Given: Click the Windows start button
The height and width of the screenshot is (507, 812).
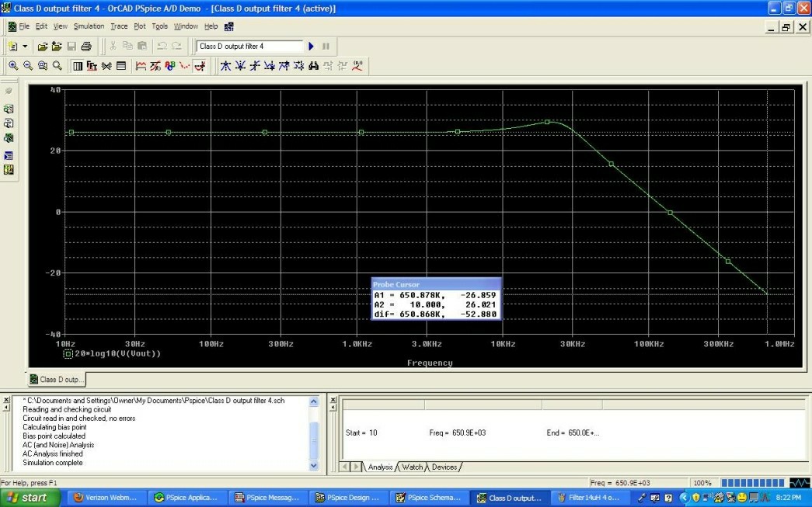Looking at the screenshot, I should (x=30, y=497).
